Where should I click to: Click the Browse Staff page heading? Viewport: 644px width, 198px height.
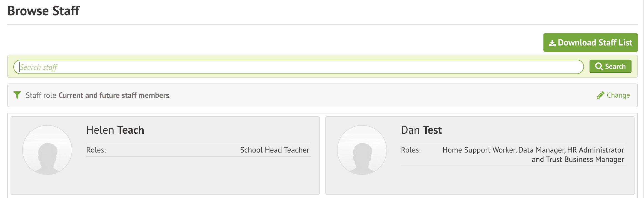(x=43, y=11)
